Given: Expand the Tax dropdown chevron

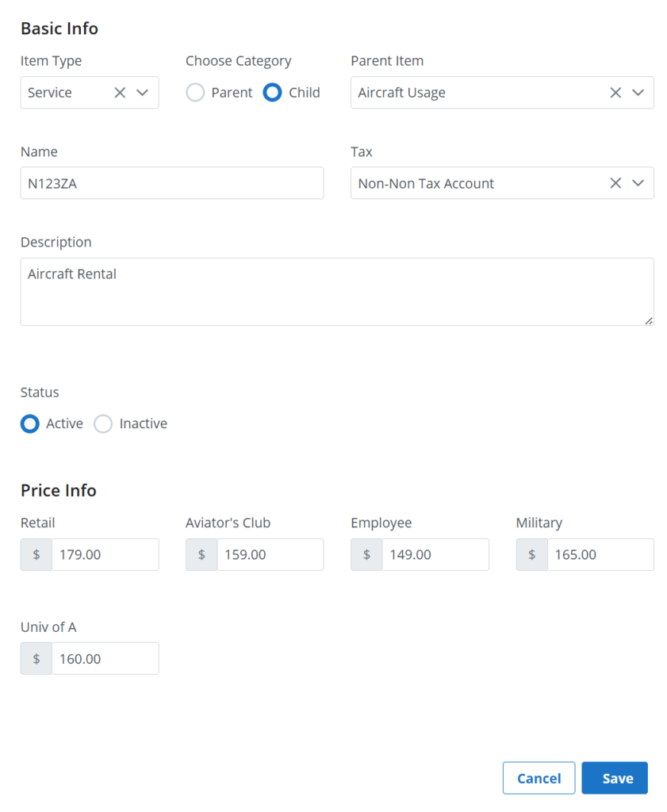Looking at the screenshot, I should click(x=638, y=183).
